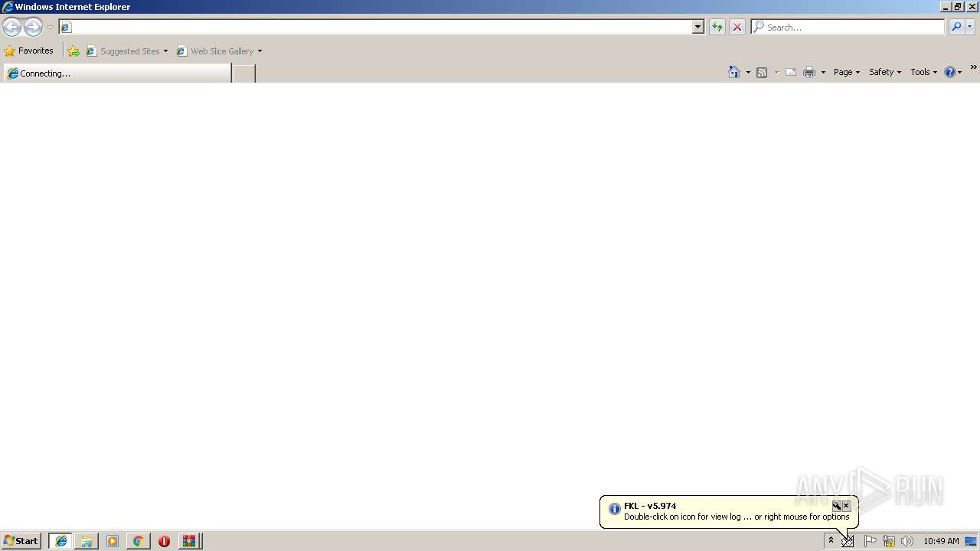Launch the media player taskbar icon
The width and height of the screenshot is (980, 551).
pyautogui.click(x=113, y=541)
